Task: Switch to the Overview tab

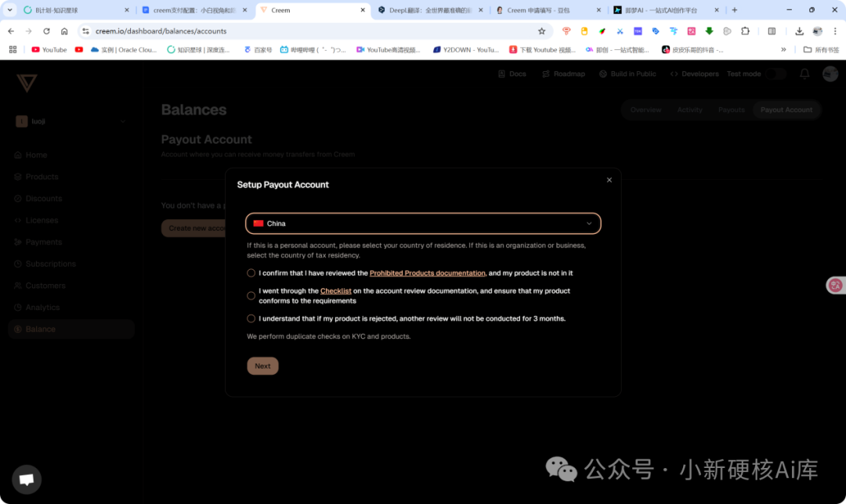Action: 645,110
